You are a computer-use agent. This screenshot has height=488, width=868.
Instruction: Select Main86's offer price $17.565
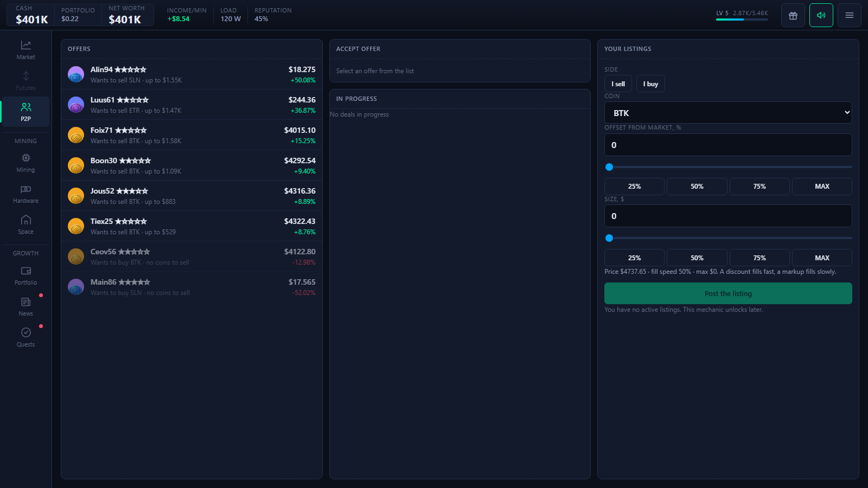(x=302, y=282)
